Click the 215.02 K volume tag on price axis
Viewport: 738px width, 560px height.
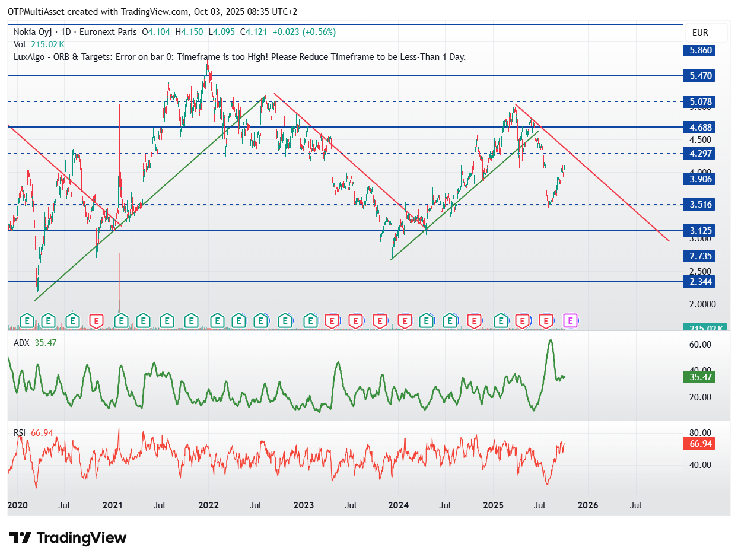coord(700,327)
